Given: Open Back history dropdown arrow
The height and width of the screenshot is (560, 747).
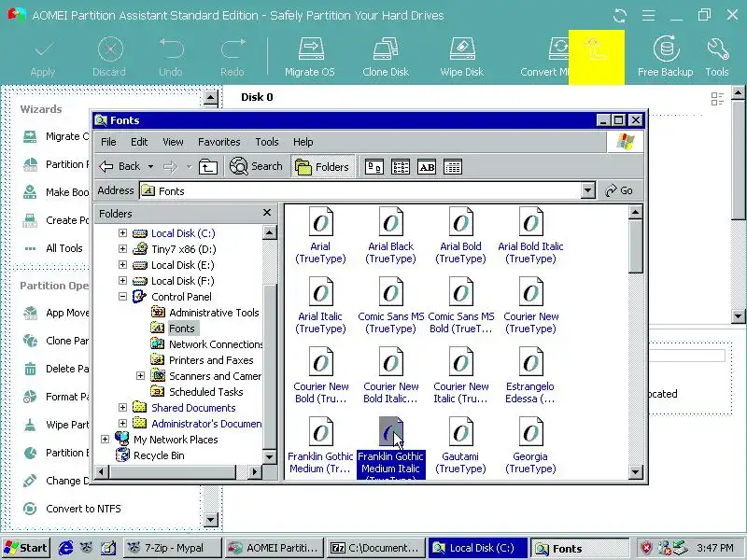Looking at the screenshot, I should click(x=150, y=167).
